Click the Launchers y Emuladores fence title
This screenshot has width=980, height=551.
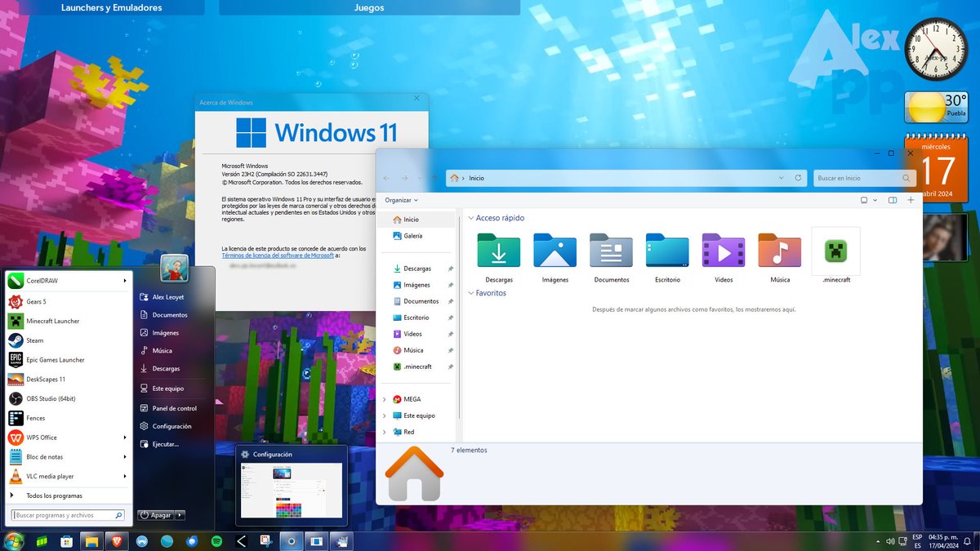point(112,7)
